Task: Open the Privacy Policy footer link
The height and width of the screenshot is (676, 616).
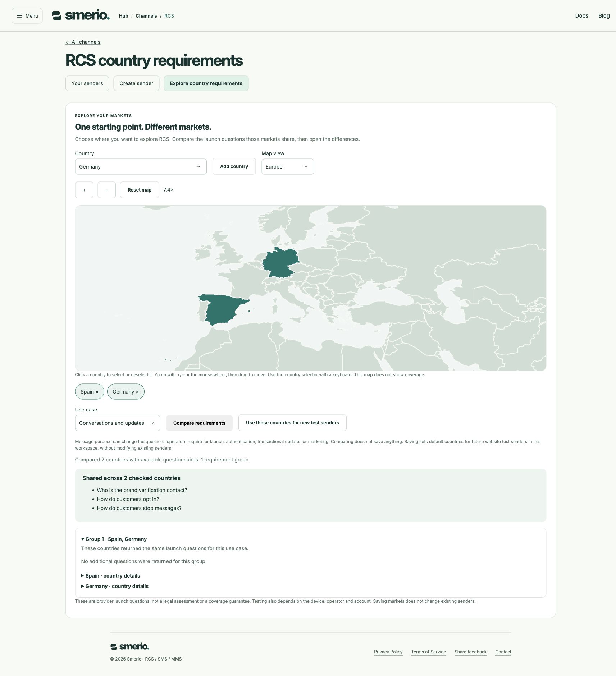Action: (388, 652)
